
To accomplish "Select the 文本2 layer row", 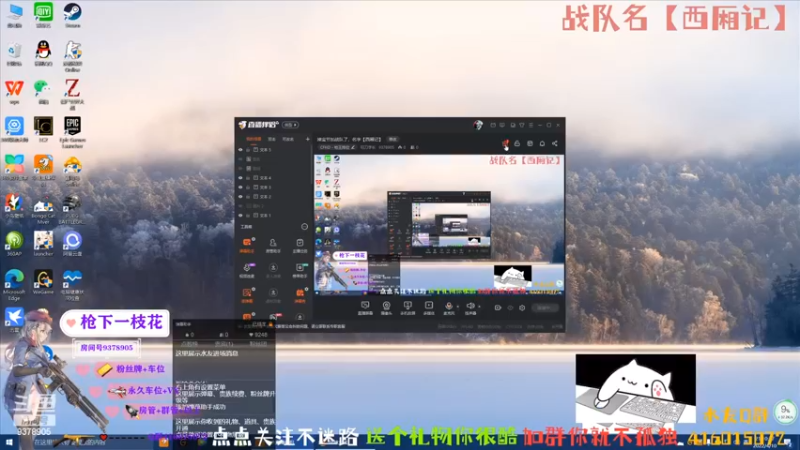I will 274,197.
